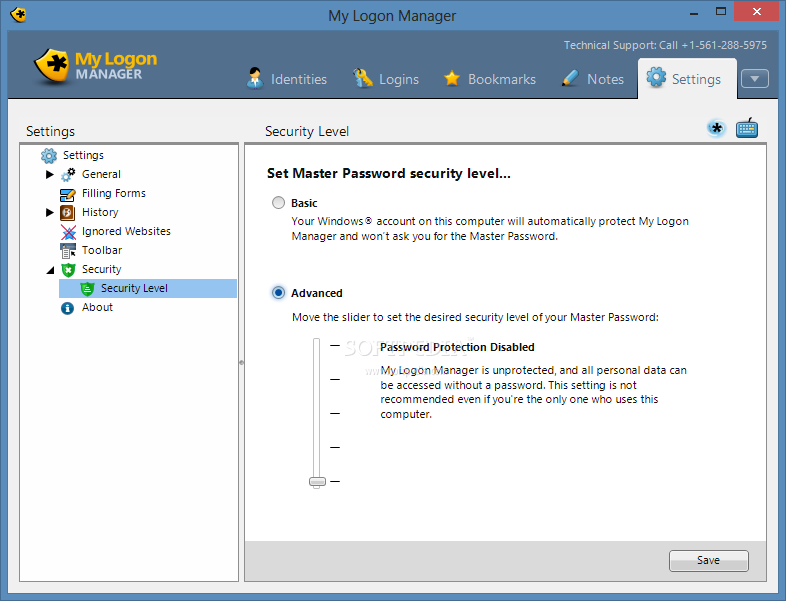The height and width of the screenshot is (601, 786).
Task: Select Filling Forms in settings tree
Action: coord(114,193)
